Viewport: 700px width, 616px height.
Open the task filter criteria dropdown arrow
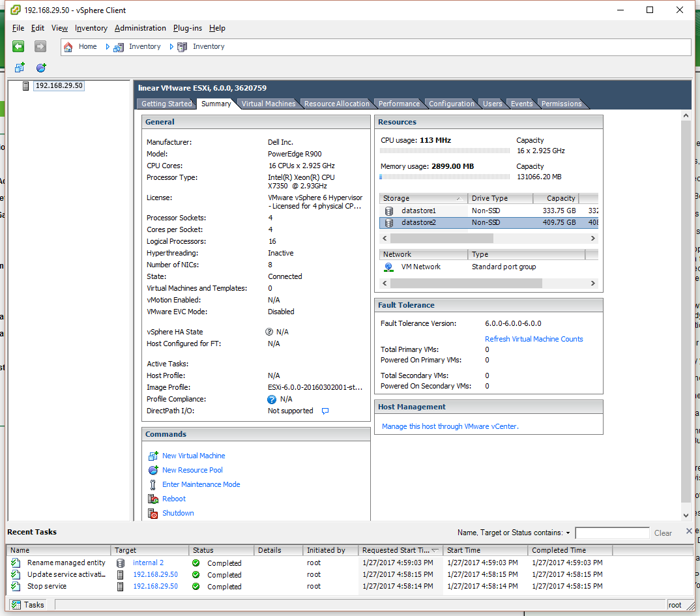click(x=568, y=533)
